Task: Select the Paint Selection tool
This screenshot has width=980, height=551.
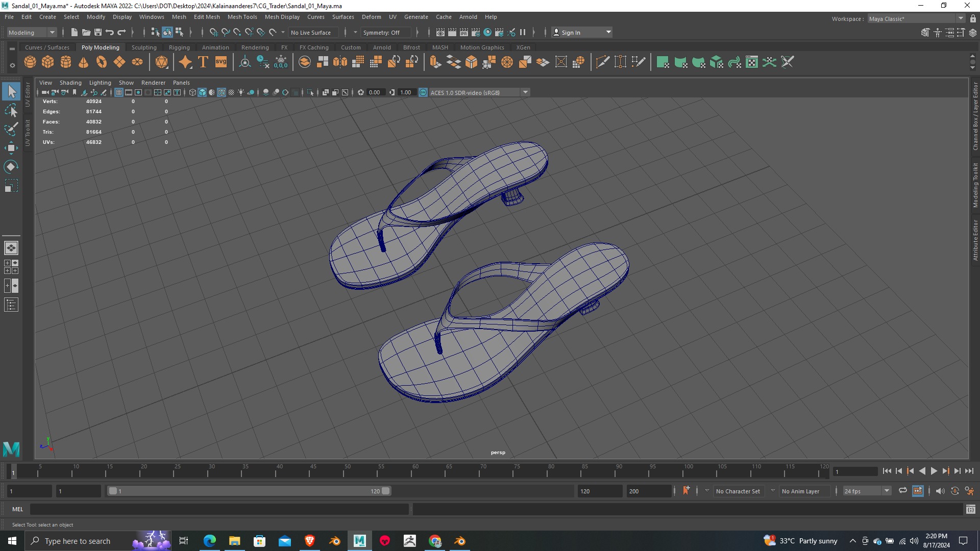Action: pyautogui.click(x=11, y=129)
